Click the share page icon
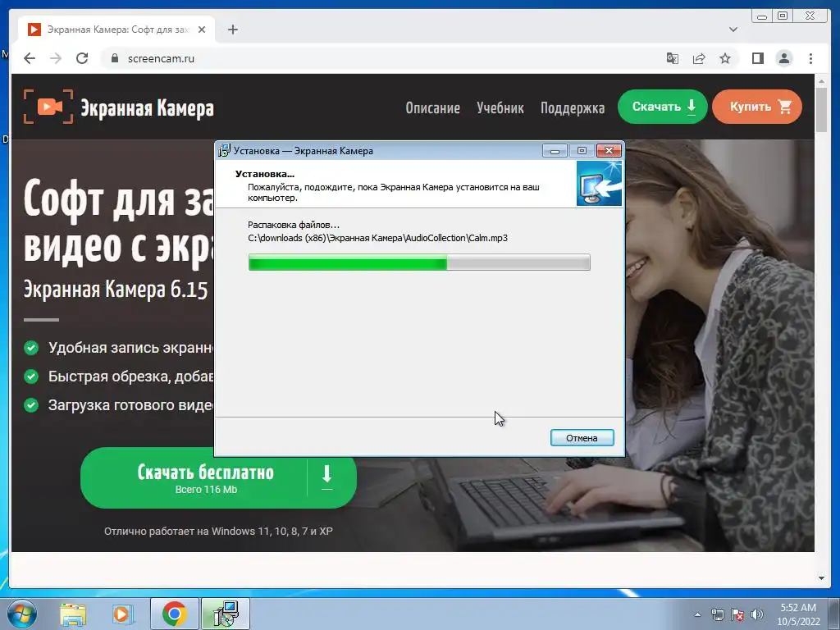840x630 pixels. click(699, 58)
